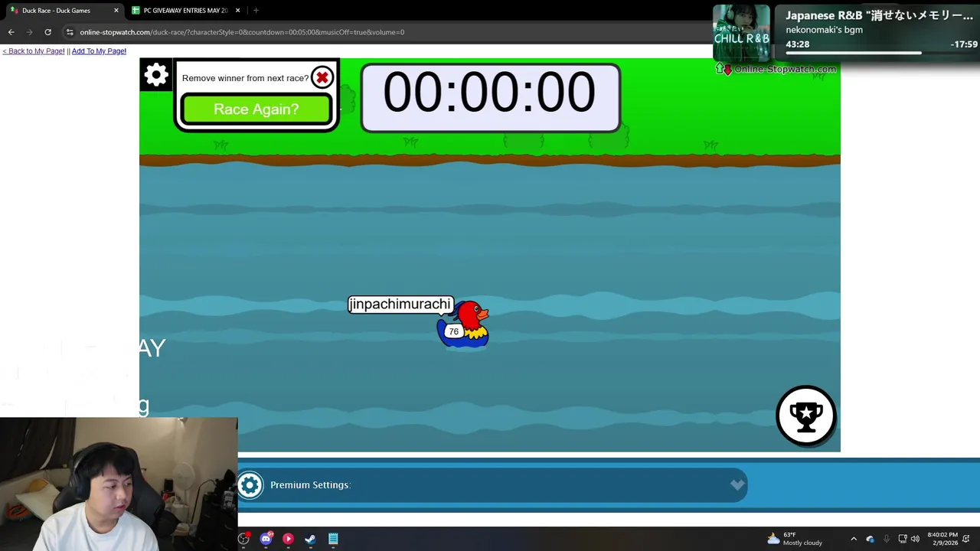Open the clock showing 8:40:02 PM
Viewport: 980px width, 551px height.
(942, 539)
